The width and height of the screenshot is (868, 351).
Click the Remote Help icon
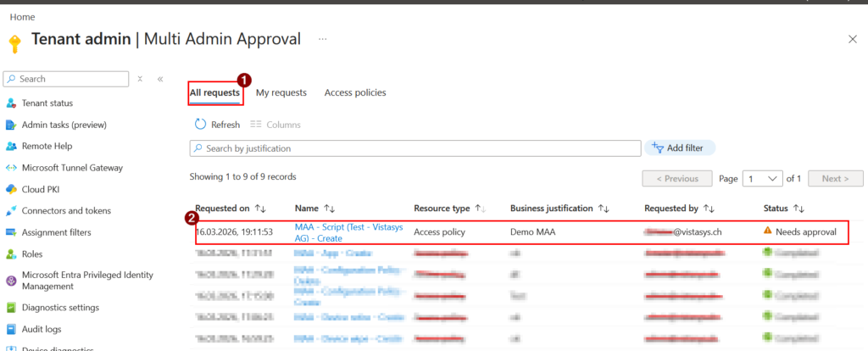click(x=11, y=146)
